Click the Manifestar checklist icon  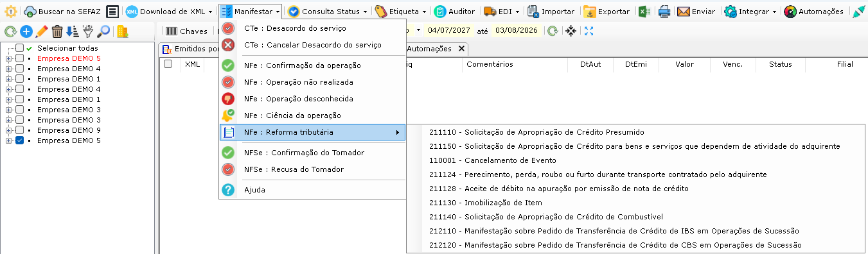pos(226,12)
